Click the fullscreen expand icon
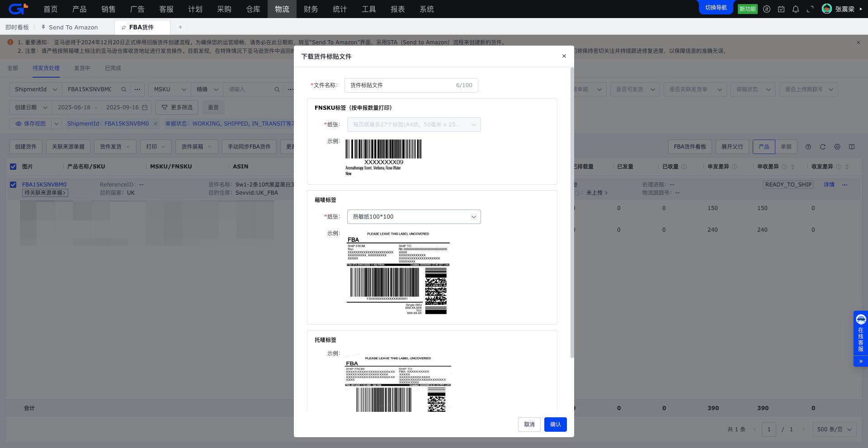The height and width of the screenshot is (448, 868). pyautogui.click(x=810, y=9)
